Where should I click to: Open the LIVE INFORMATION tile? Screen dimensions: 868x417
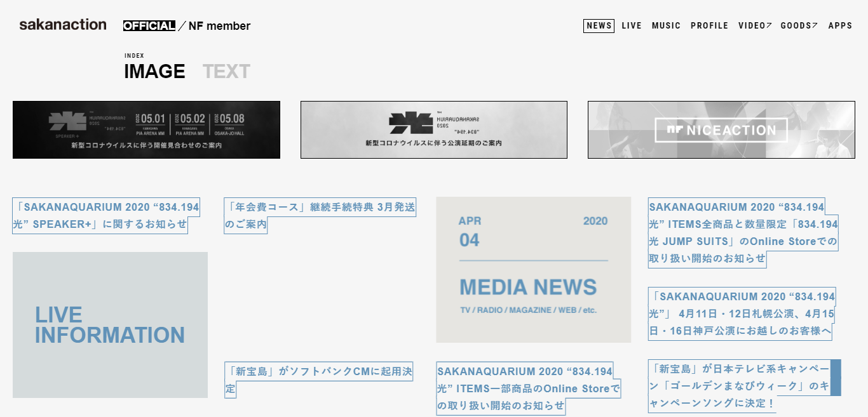point(110,325)
